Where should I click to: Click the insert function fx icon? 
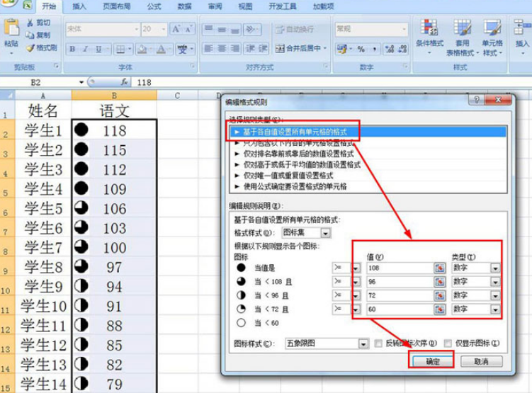point(125,82)
